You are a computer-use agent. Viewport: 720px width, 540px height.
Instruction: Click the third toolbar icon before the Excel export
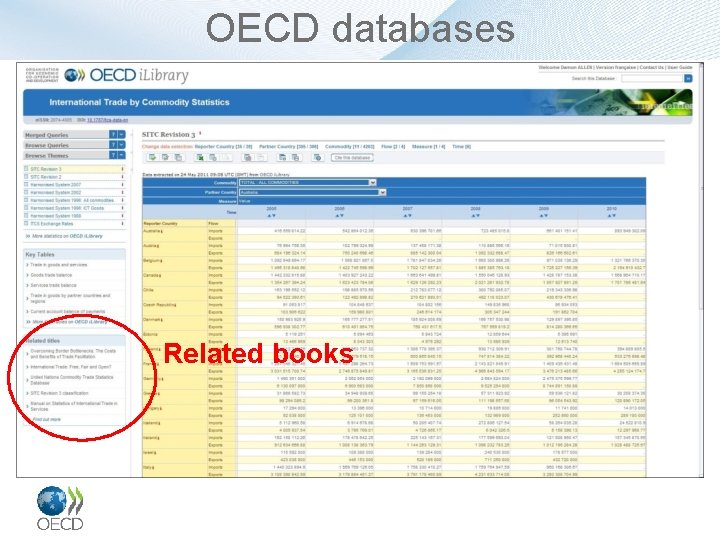pyautogui.click(x=178, y=158)
